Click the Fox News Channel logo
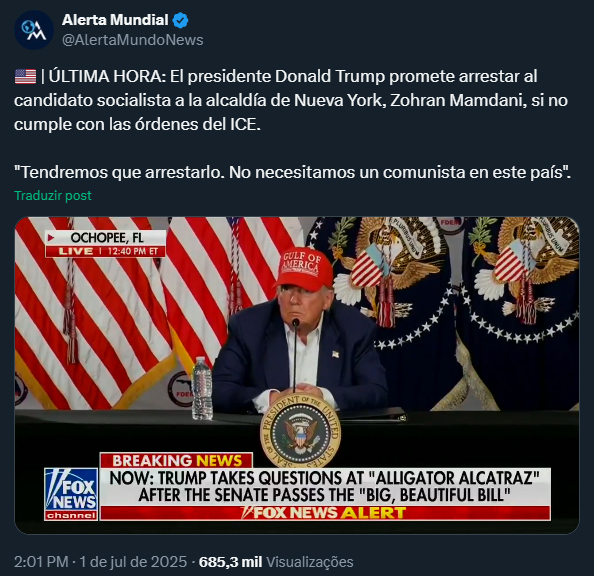Screen dimensions: 594x576 coord(71,494)
